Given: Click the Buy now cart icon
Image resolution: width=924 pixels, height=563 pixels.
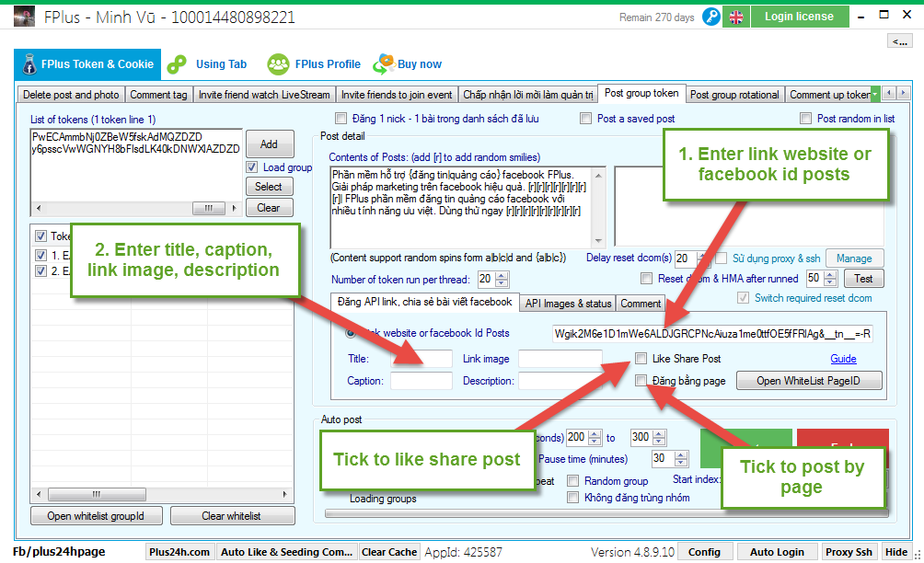Looking at the screenshot, I should tap(384, 64).
